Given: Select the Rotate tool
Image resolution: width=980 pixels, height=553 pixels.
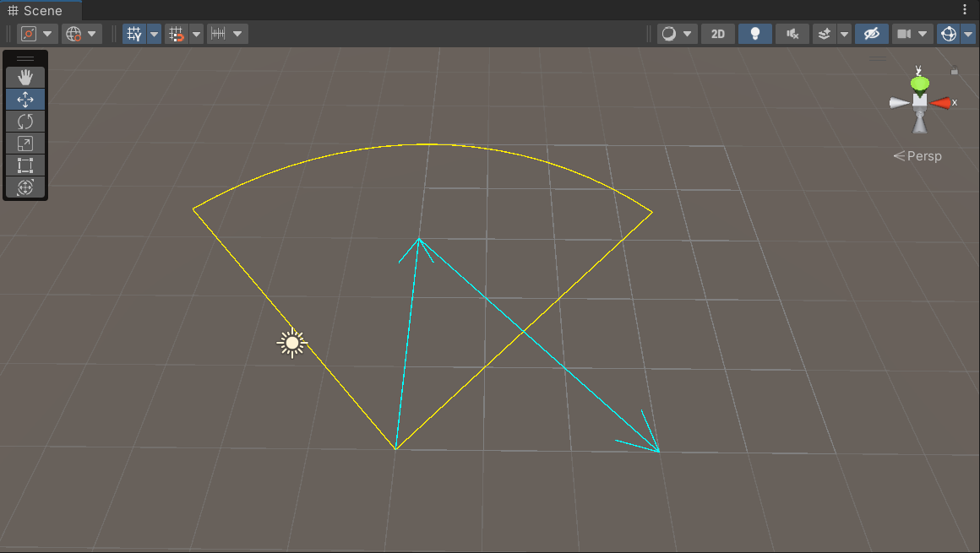Looking at the screenshot, I should point(25,121).
